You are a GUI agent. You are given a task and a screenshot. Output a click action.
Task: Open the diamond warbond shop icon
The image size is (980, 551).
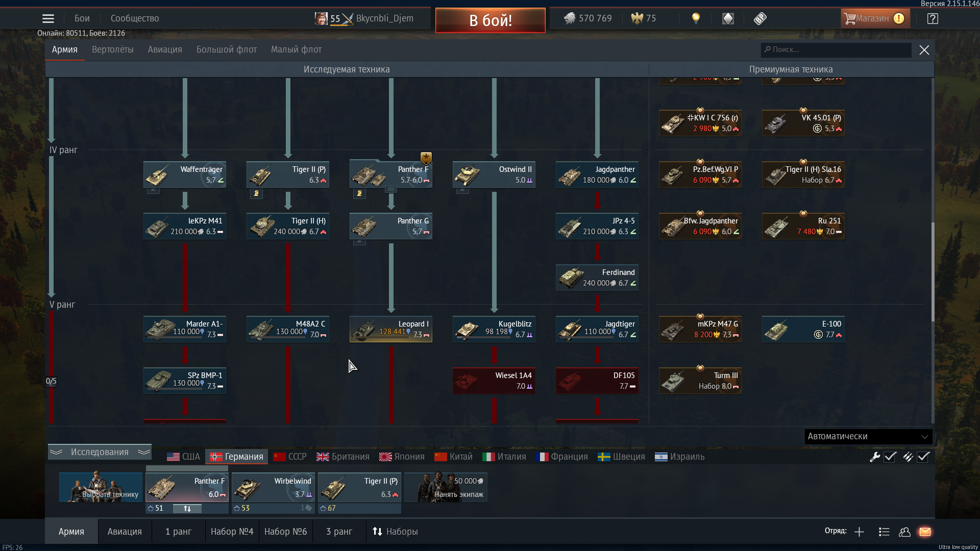[728, 19]
